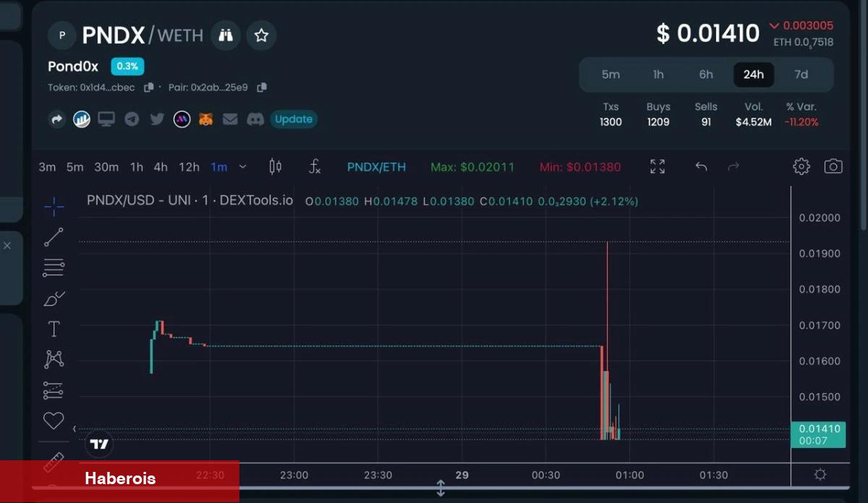Set chart interval to 30m

(x=106, y=167)
